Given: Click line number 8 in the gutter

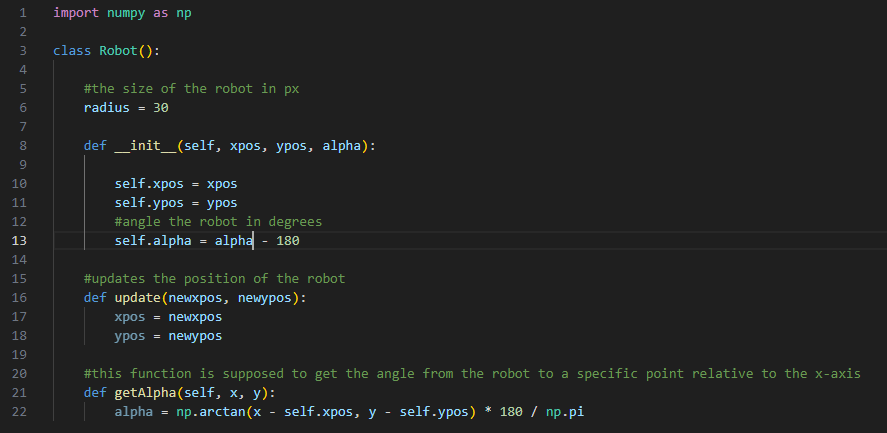Looking at the screenshot, I should click(23, 145).
